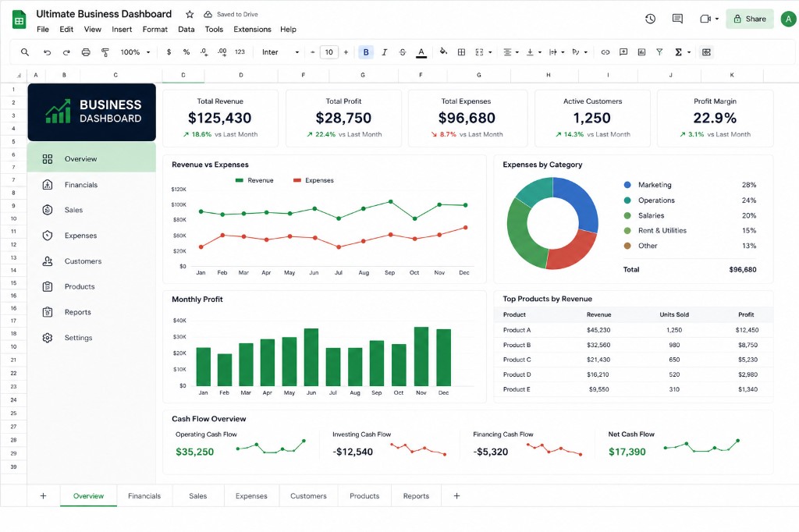Decrease decimal places

point(204,52)
